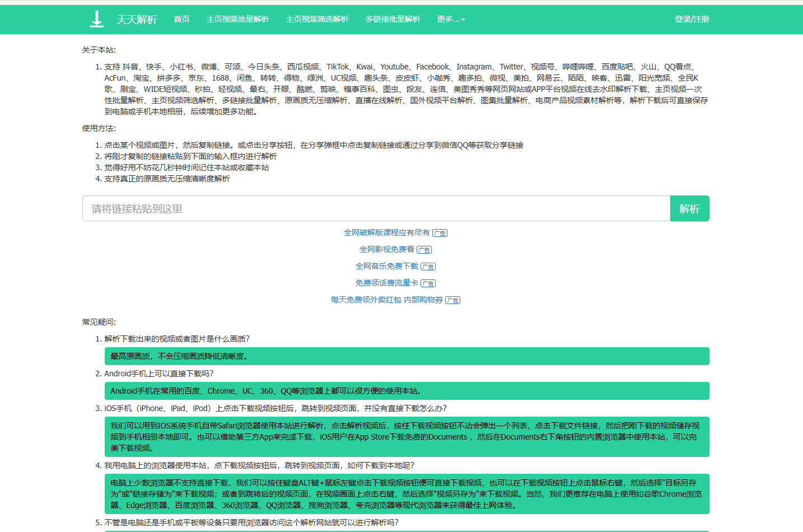The height and width of the screenshot is (532, 803).
Task: Click the 每天免费领外卖红包 内部购物券 link
Action: coord(386,300)
